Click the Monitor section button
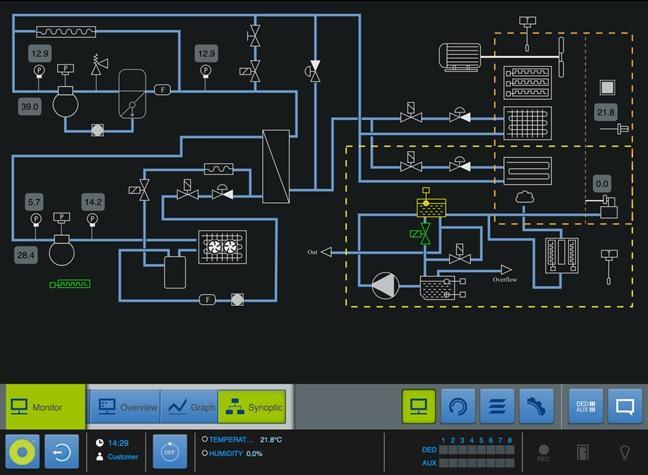The image size is (648, 475). click(42, 407)
